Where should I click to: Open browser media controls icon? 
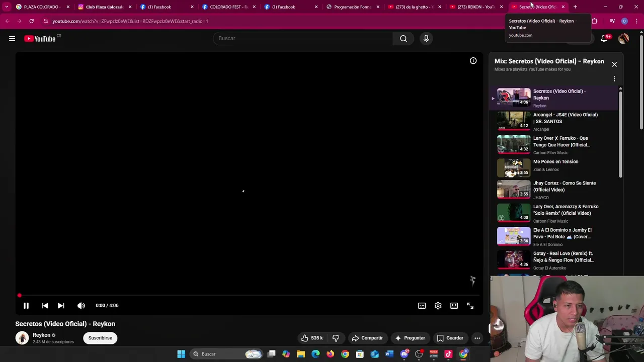[x=612, y=21]
